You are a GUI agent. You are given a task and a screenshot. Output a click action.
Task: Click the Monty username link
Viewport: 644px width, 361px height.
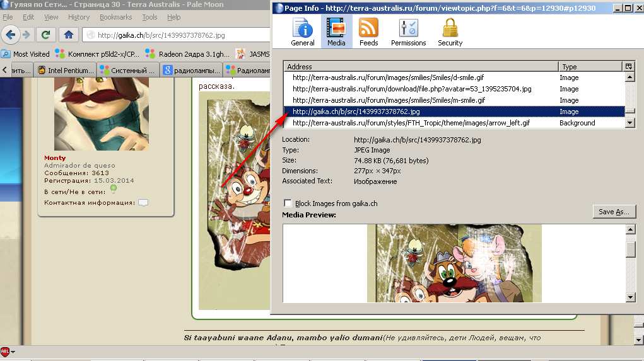pos(55,158)
